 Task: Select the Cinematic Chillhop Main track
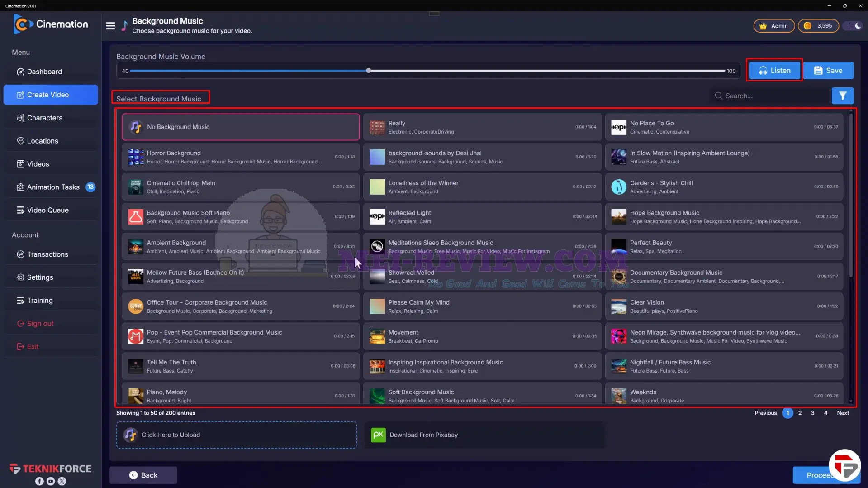[241, 187]
